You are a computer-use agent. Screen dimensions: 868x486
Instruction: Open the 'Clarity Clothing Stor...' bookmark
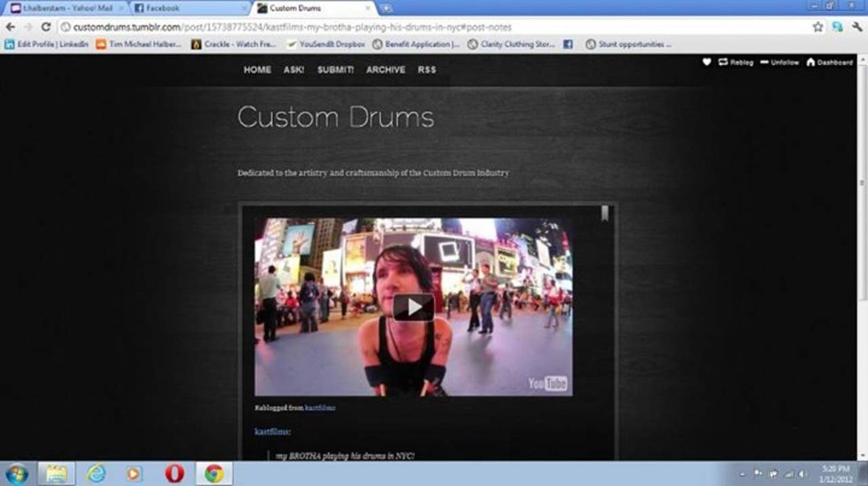511,44
